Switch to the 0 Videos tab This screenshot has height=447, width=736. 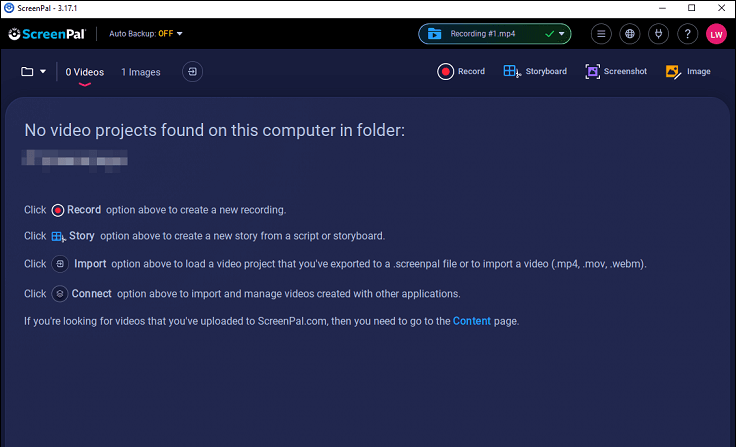click(85, 72)
